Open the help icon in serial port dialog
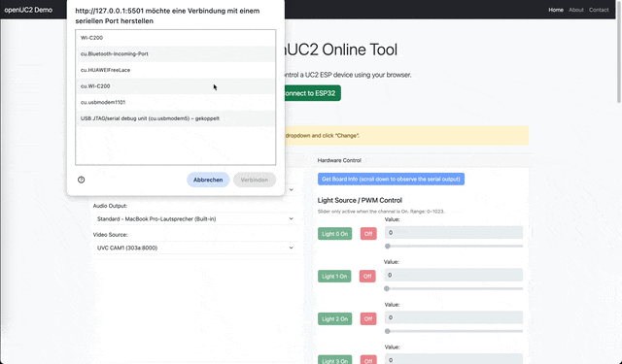Viewport: 622px width, 364px height. point(81,180)
